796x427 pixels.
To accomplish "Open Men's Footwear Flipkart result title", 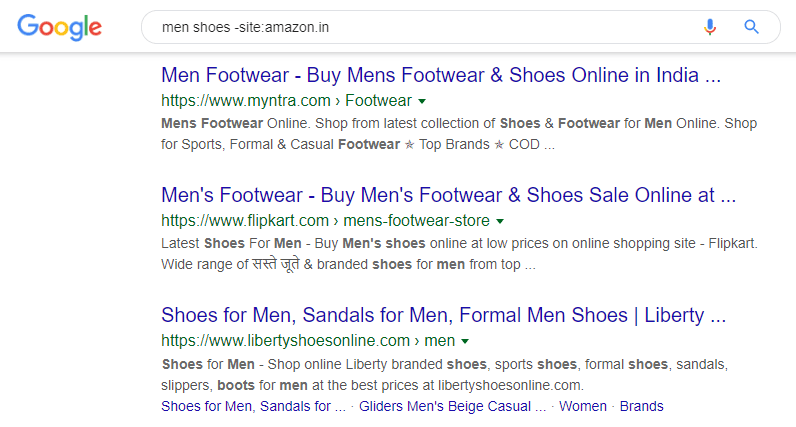I will point(448,195).
